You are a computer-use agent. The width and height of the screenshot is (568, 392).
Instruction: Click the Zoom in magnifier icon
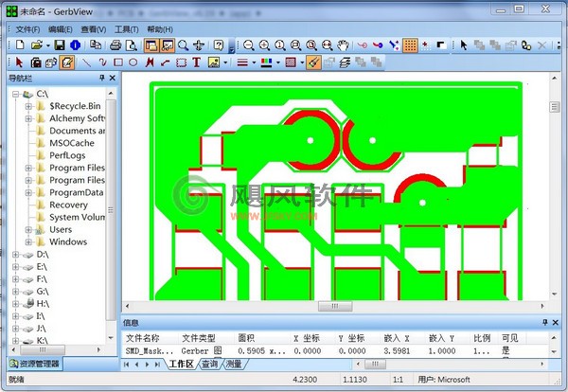click(x=264, y=45)
